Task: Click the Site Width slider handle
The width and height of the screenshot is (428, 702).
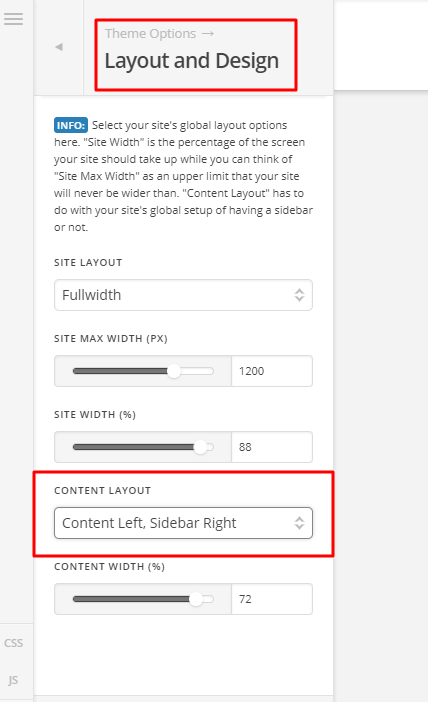Action: tap(201, 447)
